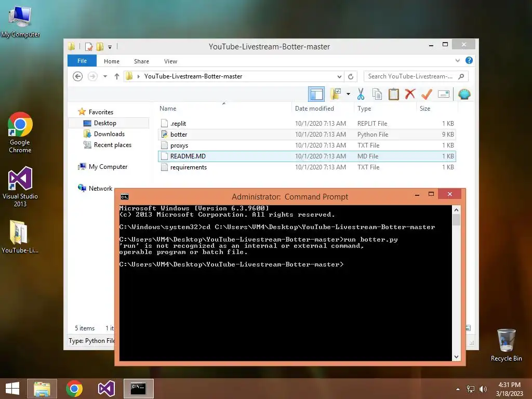Open Visual Studio 2013 desktop shortcut

[20, 187]
